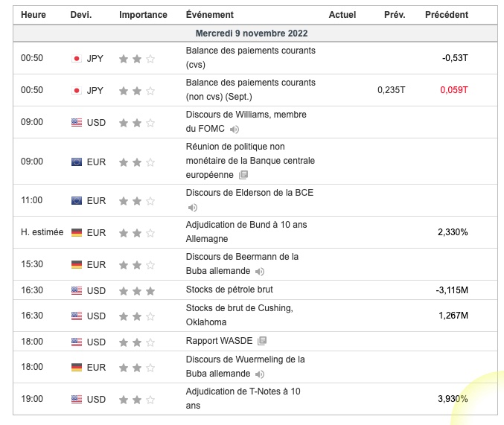The width and height of the screenshot is (504, 425).
Task: Click speaker icon under Elderson BCE speech
Action: pos(193,208)
